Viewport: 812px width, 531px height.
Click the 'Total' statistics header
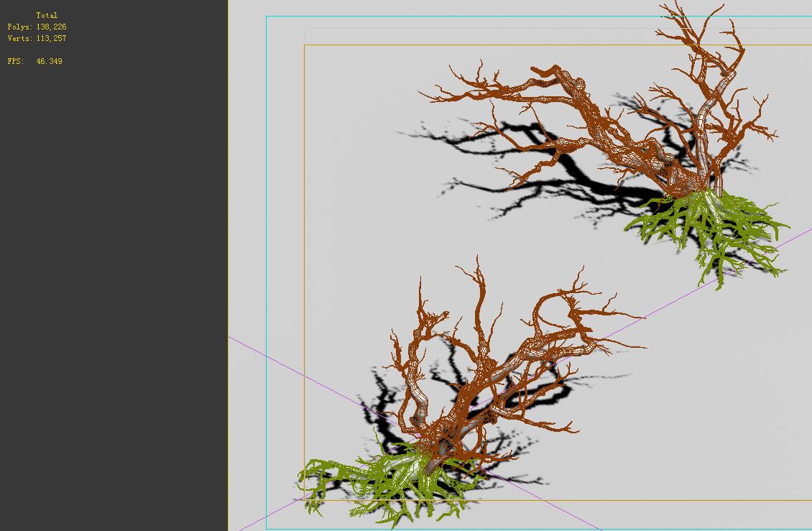pyautogui.click(x=47, y=16)
